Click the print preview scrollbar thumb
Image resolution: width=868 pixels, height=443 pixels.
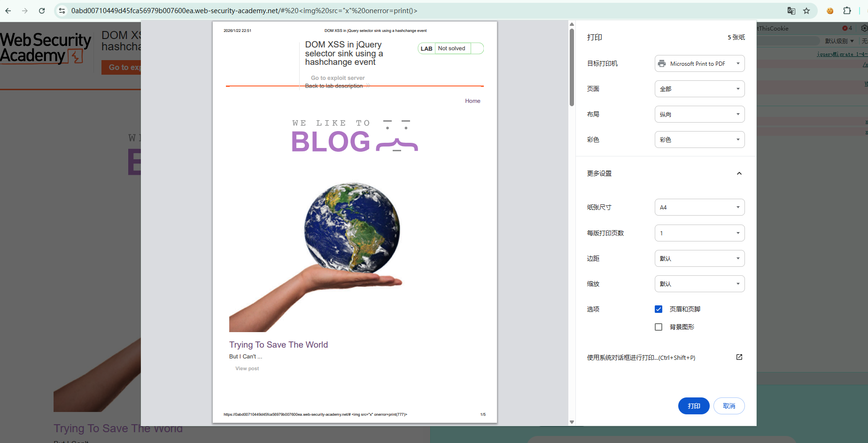(x=572, y=67)
